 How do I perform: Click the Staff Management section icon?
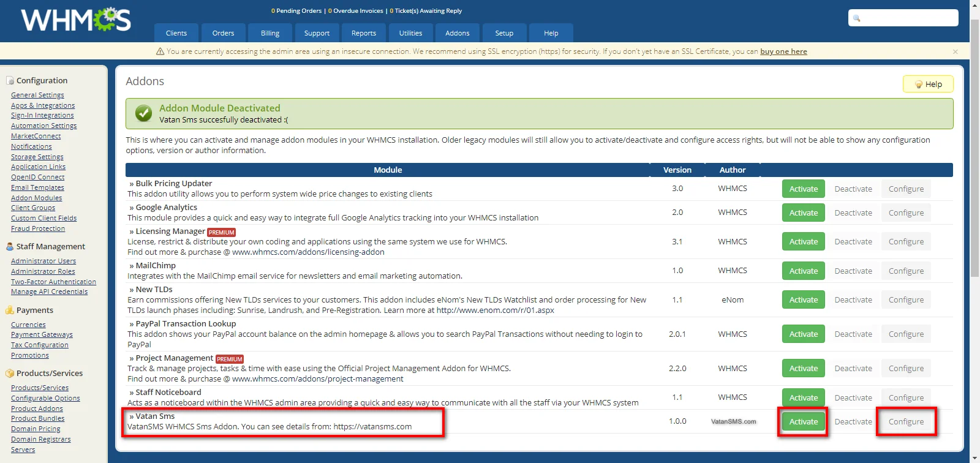(x=10, y=246)
